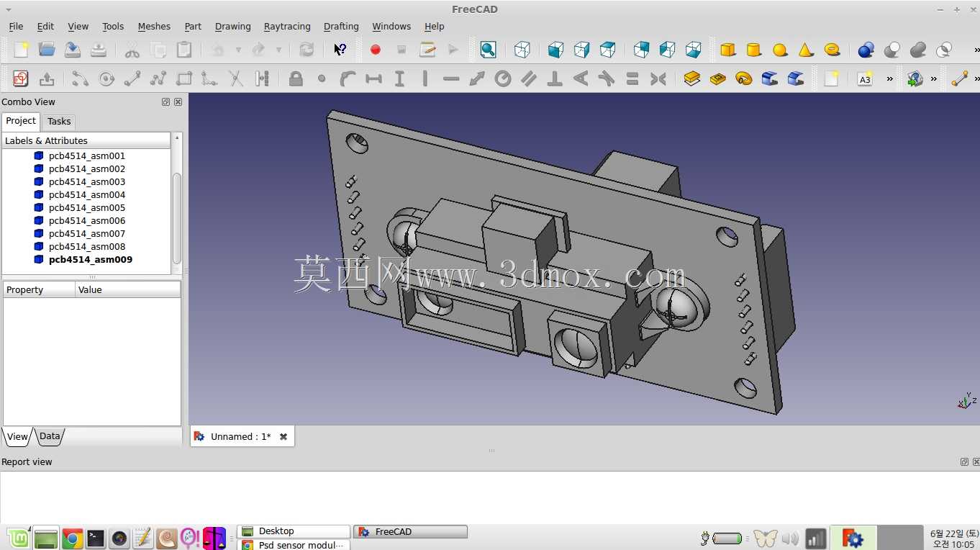
Task: Open the terminal from the panel
Action: point(96,538)
